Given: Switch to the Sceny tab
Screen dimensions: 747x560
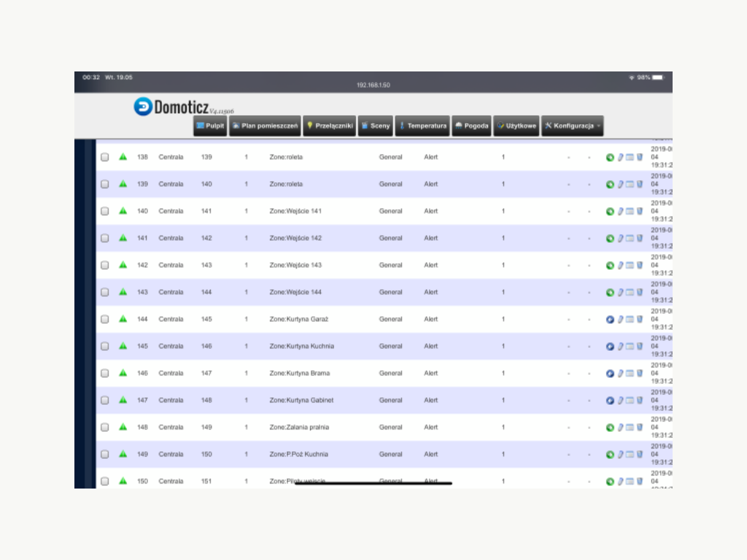Looking at the screenshot, I should point(376,125).
